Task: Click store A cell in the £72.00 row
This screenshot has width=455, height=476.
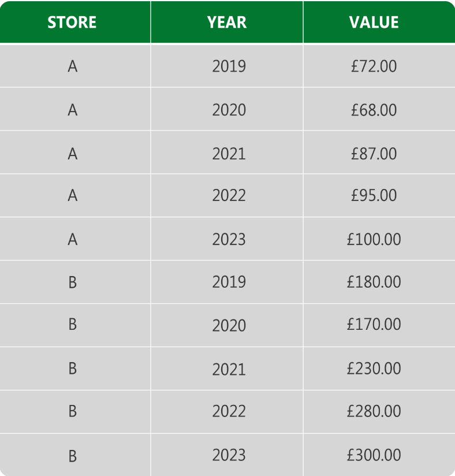Action: coord(72,66)
